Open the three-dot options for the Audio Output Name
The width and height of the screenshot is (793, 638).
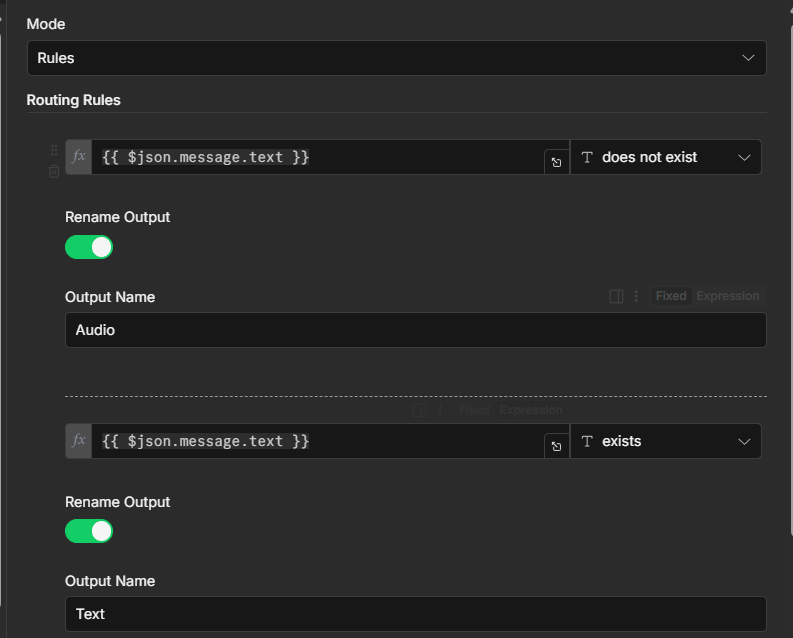click(636, 296)
